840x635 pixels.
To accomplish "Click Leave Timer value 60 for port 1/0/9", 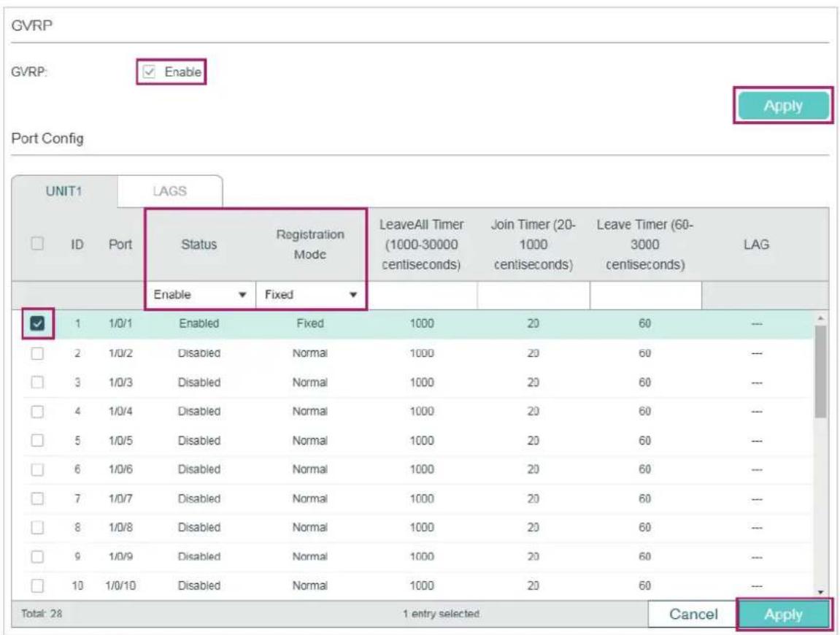I will click(644, 557).
